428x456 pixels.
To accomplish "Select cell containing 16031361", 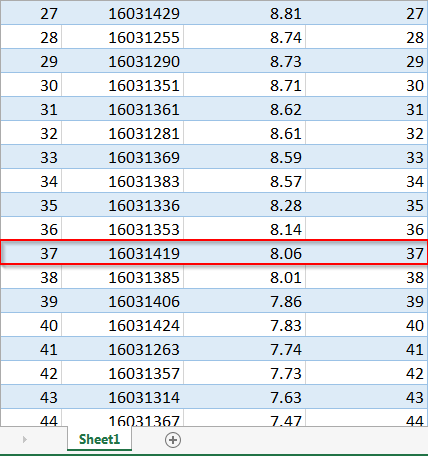I will point(122,110).
